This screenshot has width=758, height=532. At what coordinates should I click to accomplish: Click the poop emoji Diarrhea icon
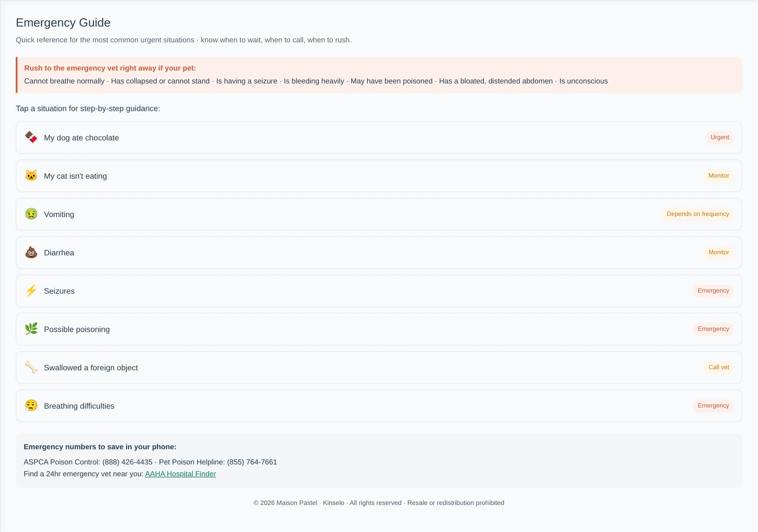tap(31, 252)
